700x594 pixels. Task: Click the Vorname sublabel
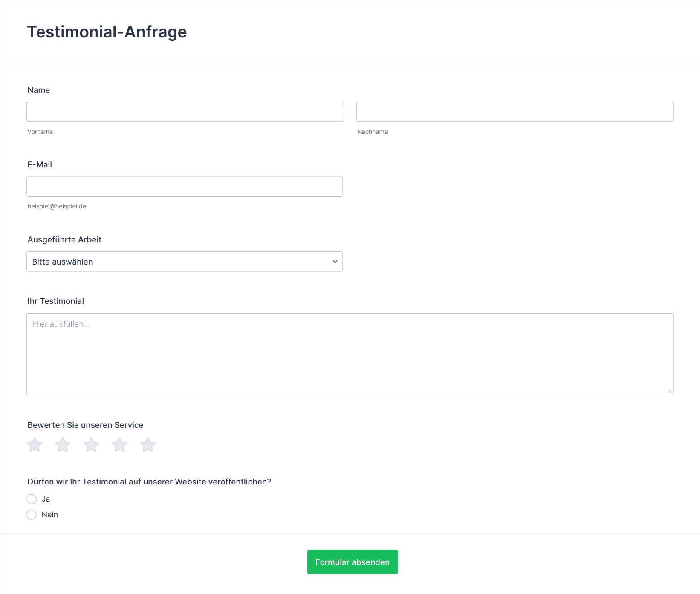(x=40, y=132)
